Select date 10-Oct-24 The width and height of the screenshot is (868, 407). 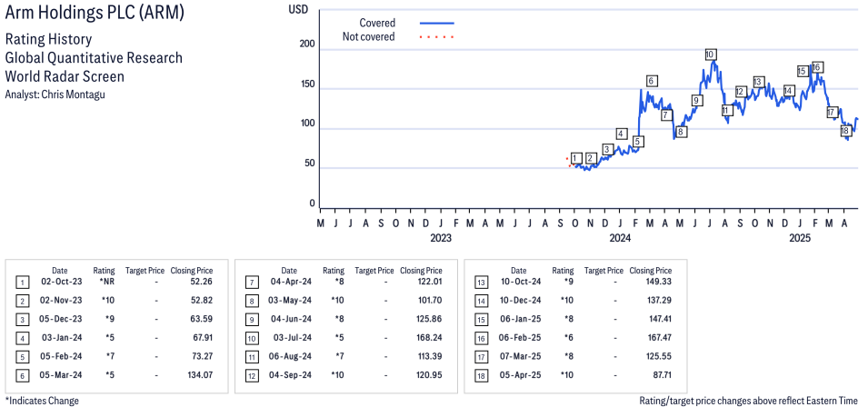click(x=521, y=282)
